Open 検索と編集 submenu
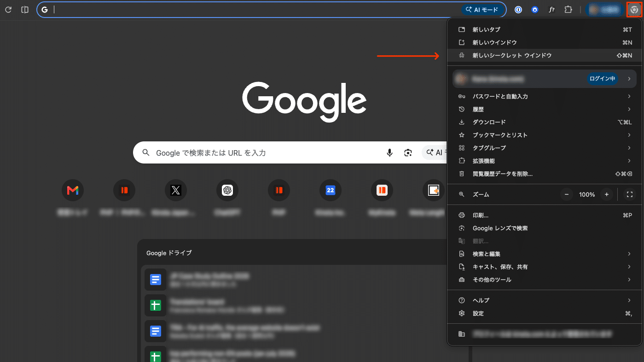Image resolution: width=644 pixels, height=362 pixels. (x=545, y=254)
